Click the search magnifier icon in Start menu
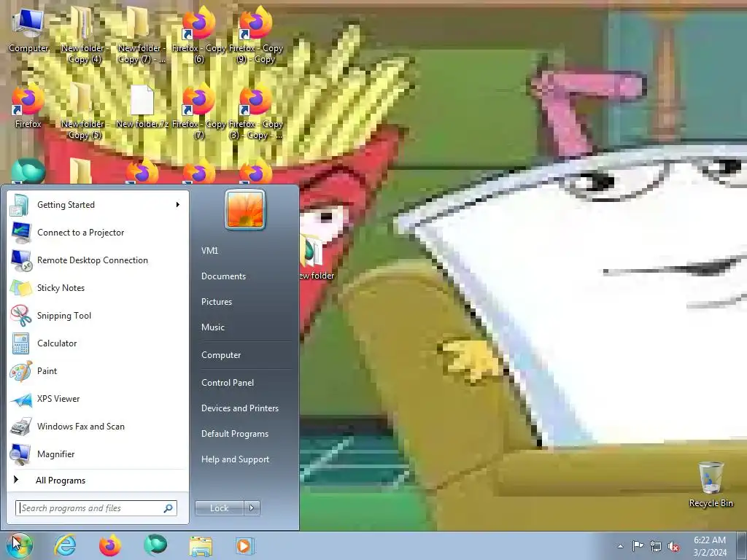 (169, 508)
